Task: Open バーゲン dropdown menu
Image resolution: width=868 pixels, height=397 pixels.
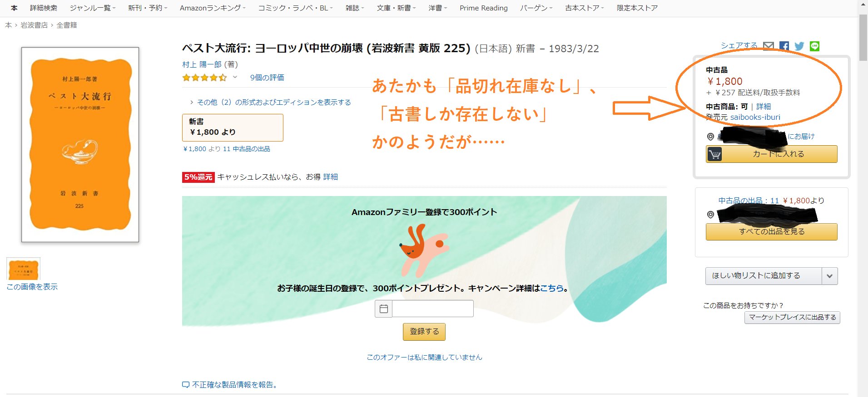Action: point(536,8)
